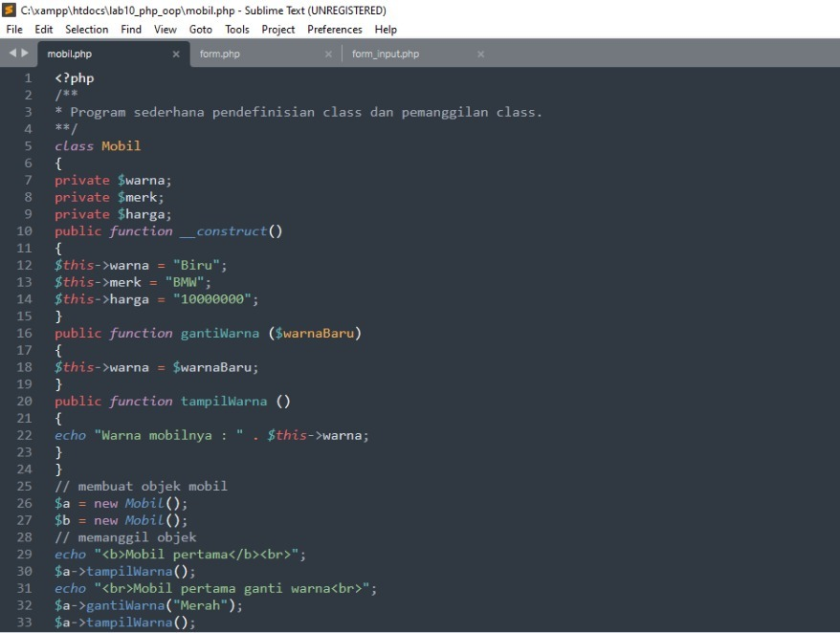Viewport: 840px width, 633px height.
Task: Click the '$b = new Mobil();' line
Action: click(x=122, y=520)
